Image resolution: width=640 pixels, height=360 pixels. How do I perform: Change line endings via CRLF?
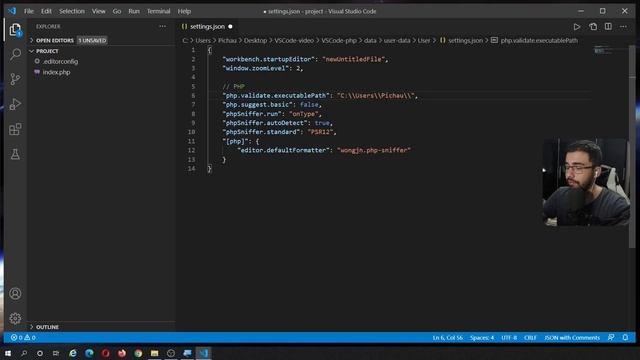pyautogui.click(x=530, y=338)
